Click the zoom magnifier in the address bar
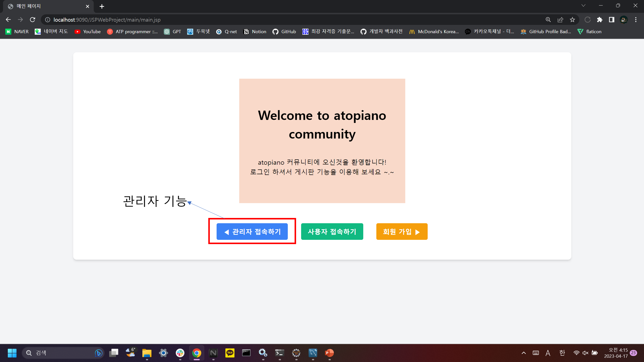Screen dimensions: 644x362 point(548,20)
